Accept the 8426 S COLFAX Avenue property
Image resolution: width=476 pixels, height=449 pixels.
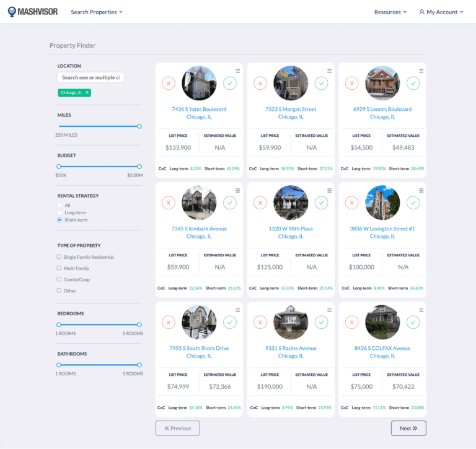click(x=413, y=322)
